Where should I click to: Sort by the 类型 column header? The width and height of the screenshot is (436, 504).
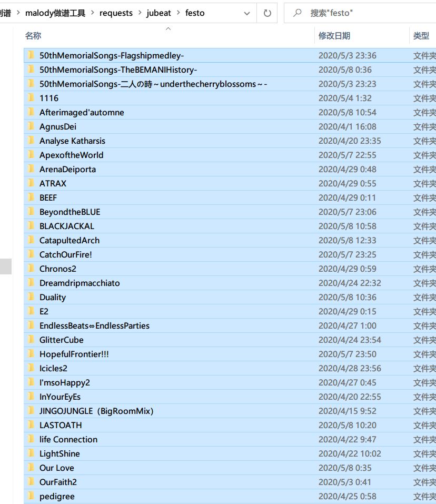pyautogui.click(x=421, y=36)
